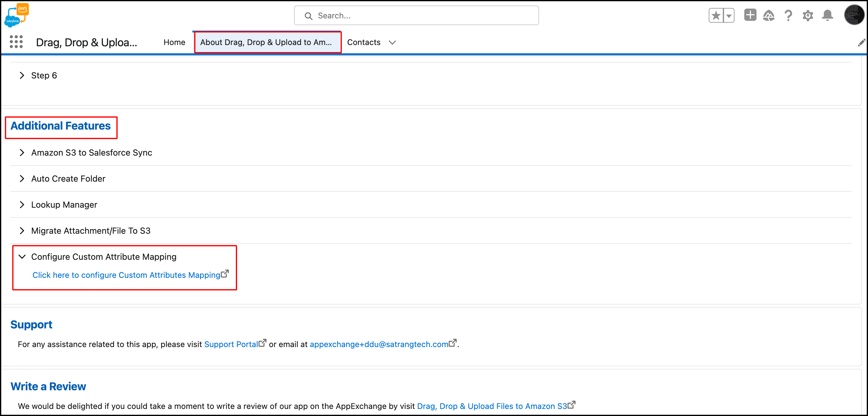
Task: Open the Help question mark icon
Action: (788, 16)
